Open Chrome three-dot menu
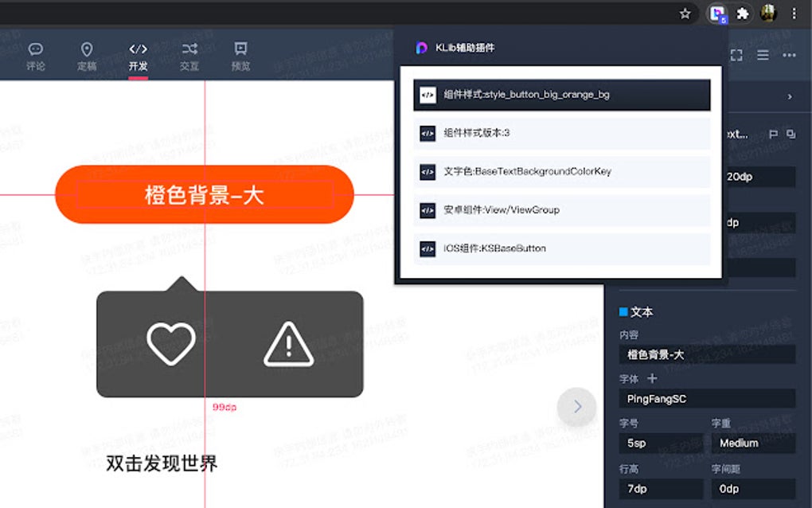 pos(794,14)
